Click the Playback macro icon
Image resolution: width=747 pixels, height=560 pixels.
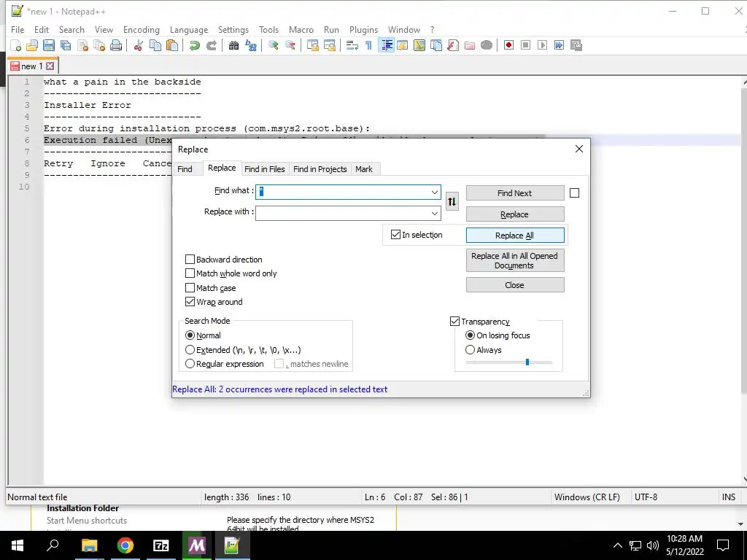point(542,45)
